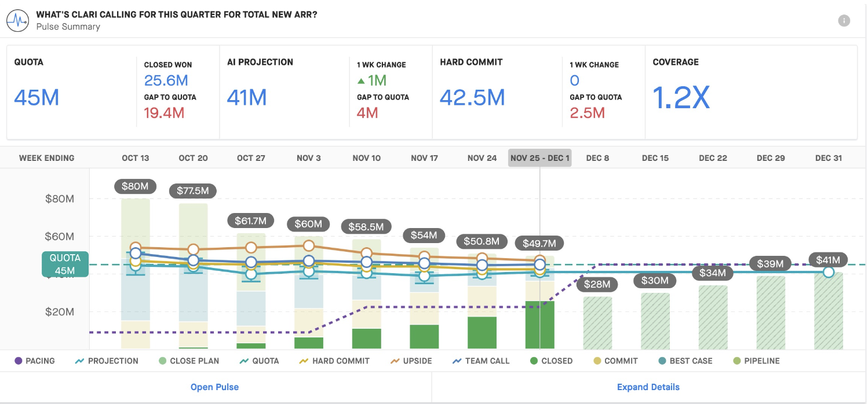Click the projection endpoint circle under DEC 31
Image resolution: width=868 pixels, height=404 pixels.
pos(829,272)
